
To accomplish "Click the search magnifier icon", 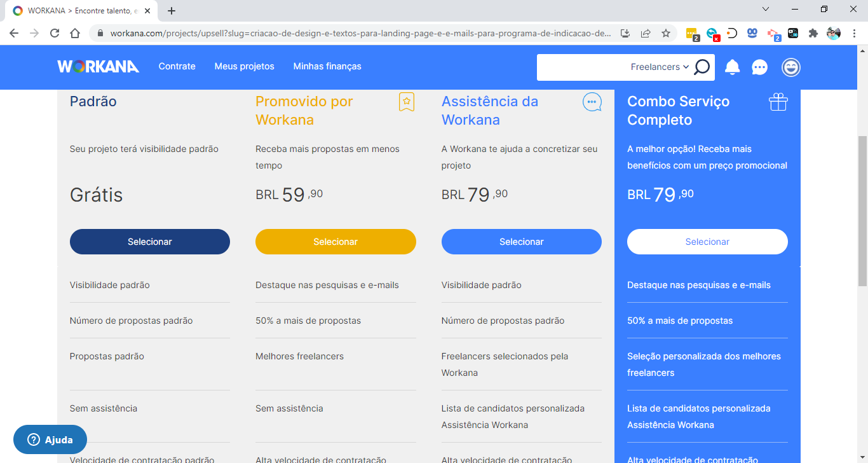I will point(702,67).
